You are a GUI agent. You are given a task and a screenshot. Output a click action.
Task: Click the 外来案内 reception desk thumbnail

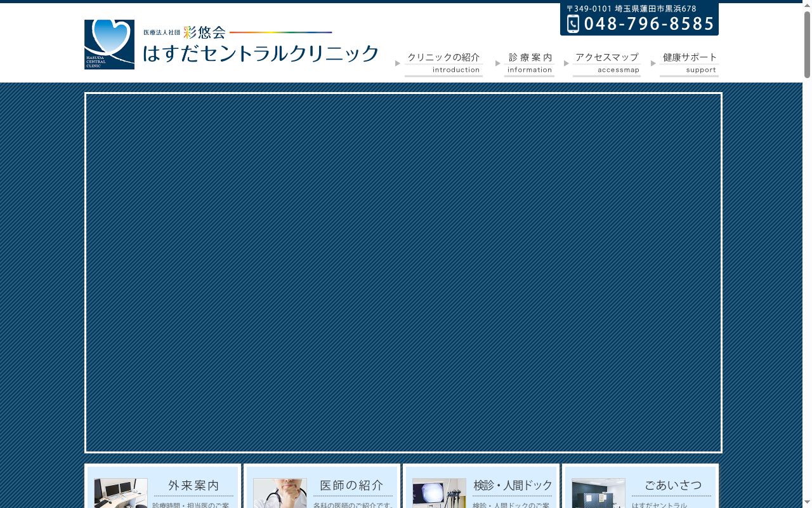click(x=121, y=493)
